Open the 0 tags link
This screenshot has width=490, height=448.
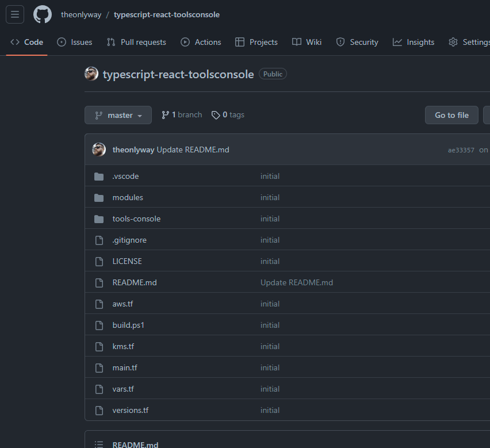tap(228, 115)
